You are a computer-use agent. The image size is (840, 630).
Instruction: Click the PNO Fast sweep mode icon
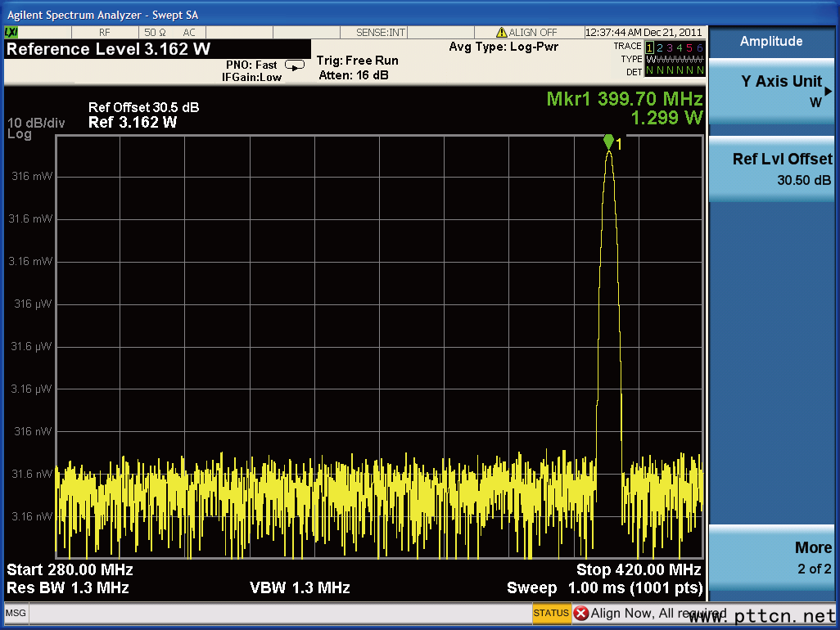coord(294,65)
